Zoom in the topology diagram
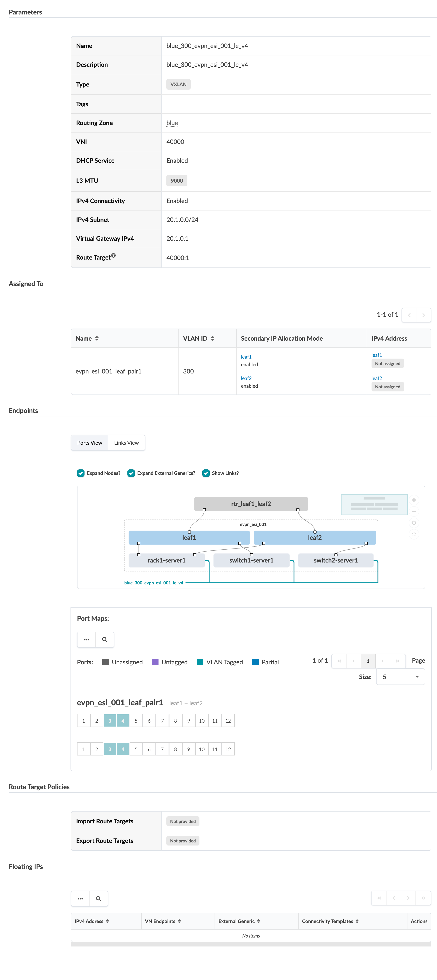The width and height of the screenshot is (437, 980). tap(413, 500)
